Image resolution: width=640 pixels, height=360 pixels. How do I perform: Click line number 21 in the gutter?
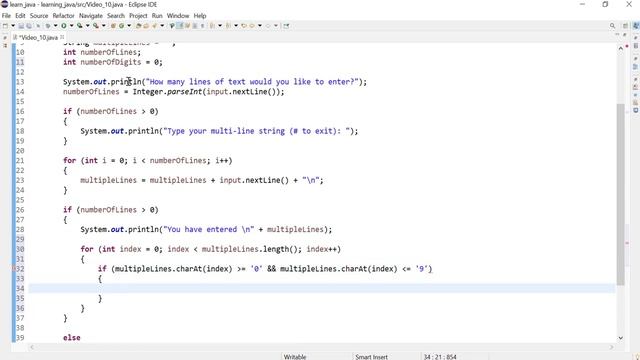[20, 160]
